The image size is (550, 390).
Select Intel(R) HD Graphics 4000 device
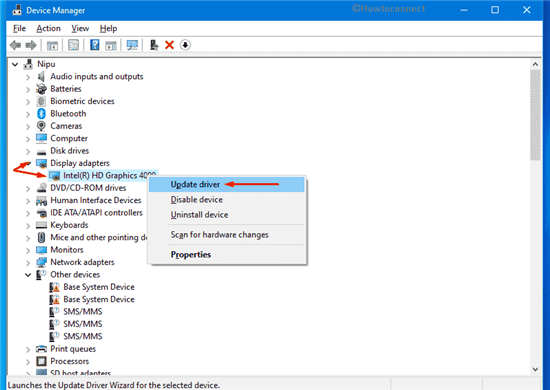click(x=109, y=175)
